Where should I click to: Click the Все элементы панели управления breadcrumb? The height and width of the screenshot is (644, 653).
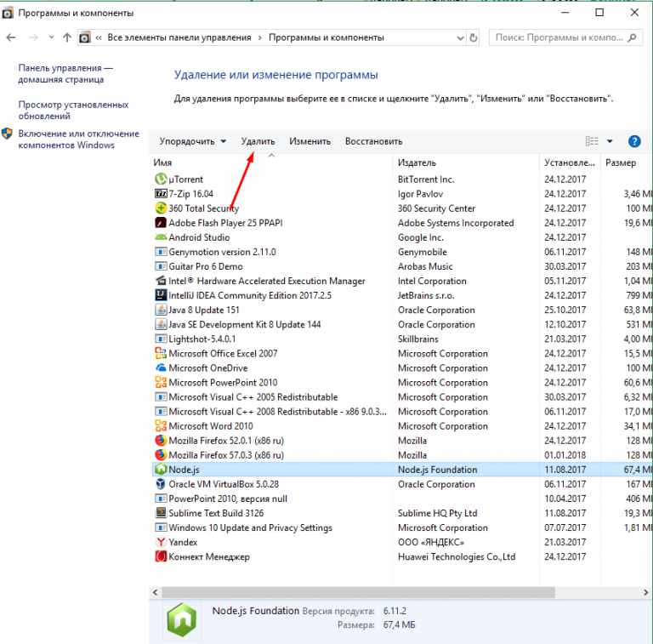pyautogui.click(x=179, y=37)
